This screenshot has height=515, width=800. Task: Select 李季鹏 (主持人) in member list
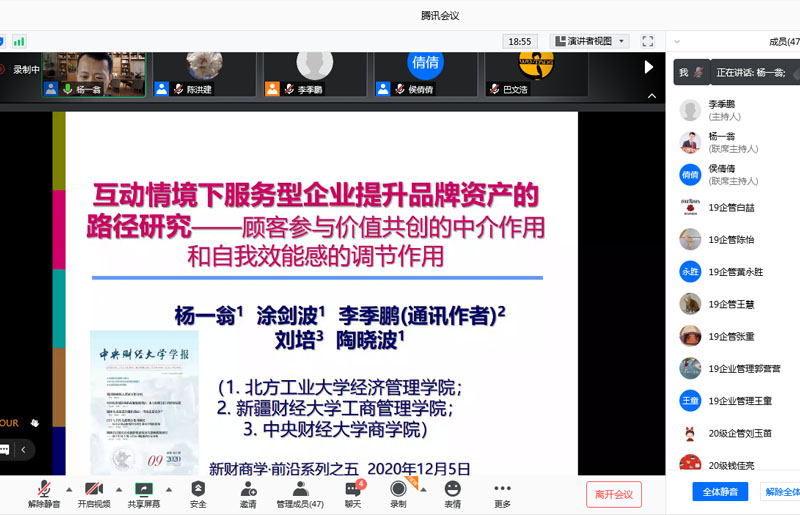(720, 110)
